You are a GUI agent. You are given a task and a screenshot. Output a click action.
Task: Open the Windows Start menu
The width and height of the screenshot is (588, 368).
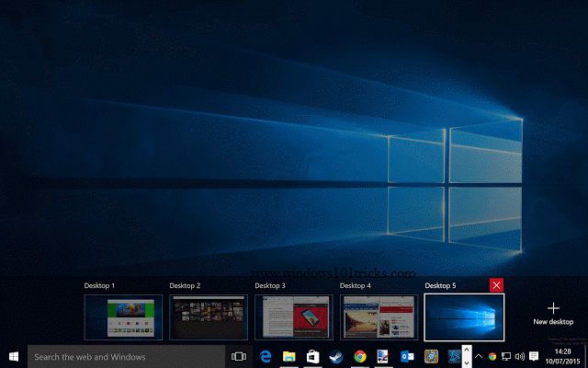(x=14, y=356)
